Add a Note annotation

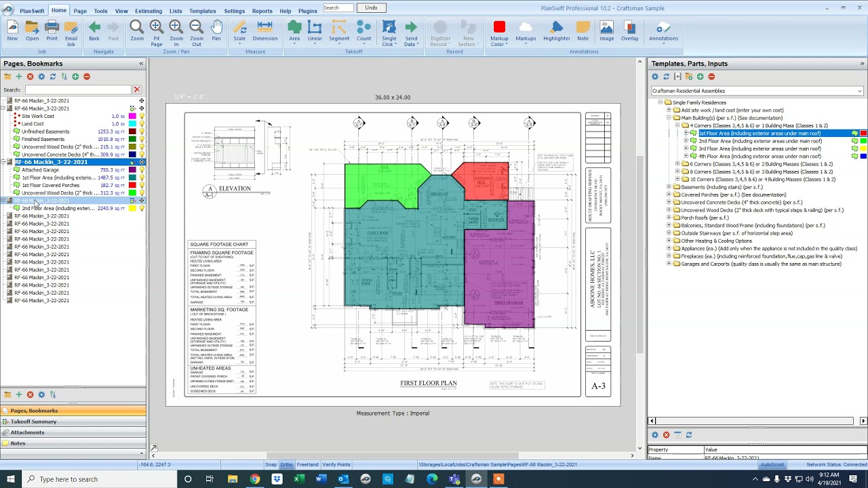point(583,31)
